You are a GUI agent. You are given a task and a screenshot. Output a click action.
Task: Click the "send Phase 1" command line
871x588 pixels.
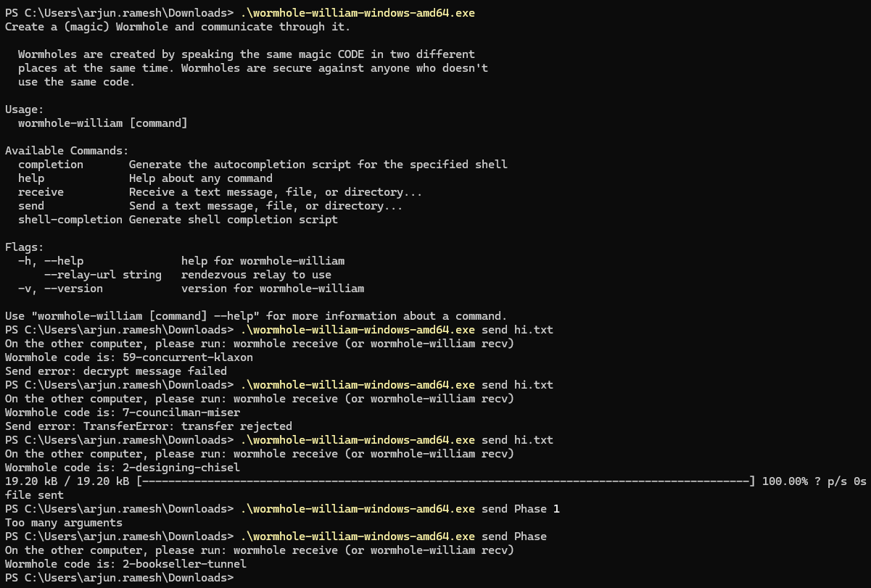coord(282,509)
